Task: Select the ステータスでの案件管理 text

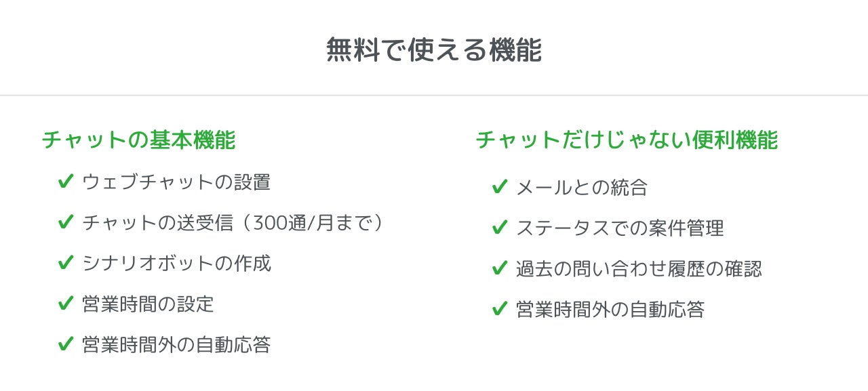Action: (620, 228)
